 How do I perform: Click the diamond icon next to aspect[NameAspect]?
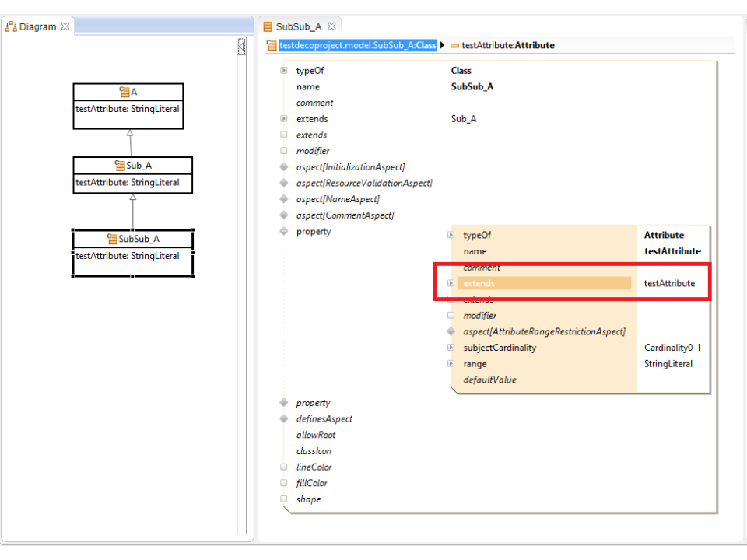coord(284,199)
